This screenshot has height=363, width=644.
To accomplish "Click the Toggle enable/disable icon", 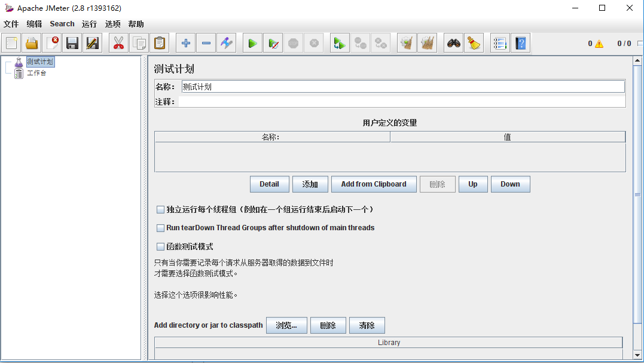I will tap(226, 43).
